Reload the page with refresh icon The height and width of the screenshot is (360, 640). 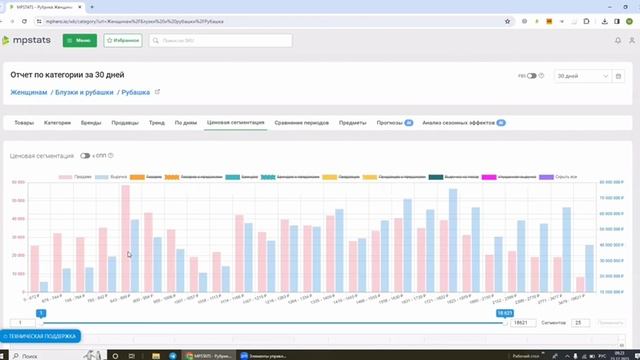coord(24,21)
